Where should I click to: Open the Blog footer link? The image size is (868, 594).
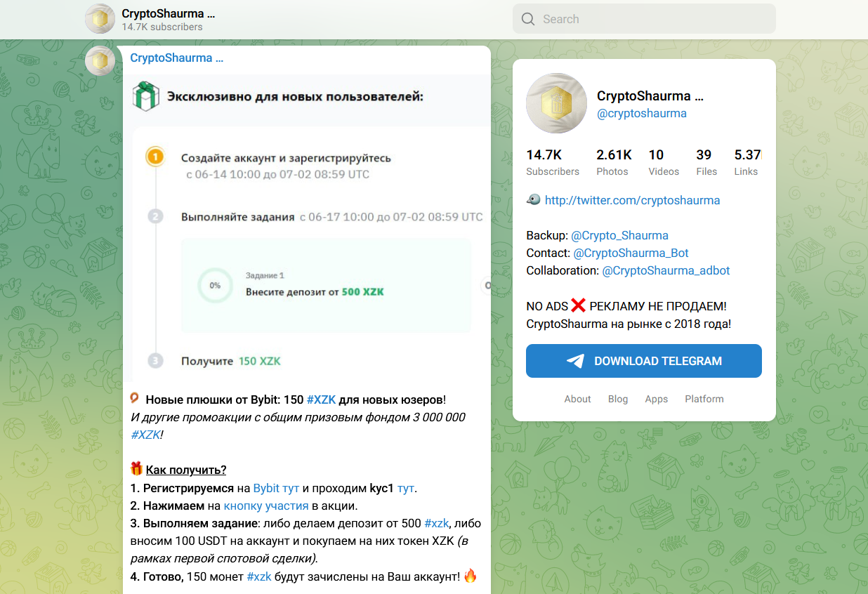(x=618, y=399)
